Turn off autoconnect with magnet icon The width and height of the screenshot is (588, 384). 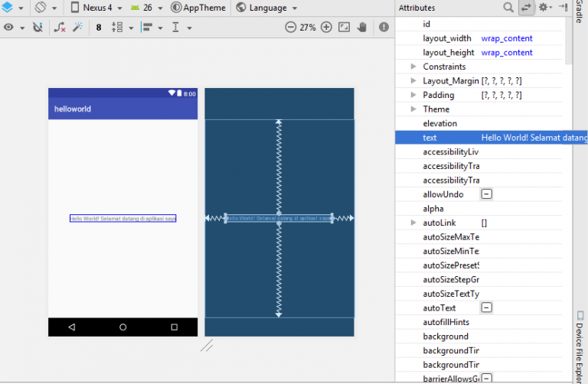pos(38,28)
